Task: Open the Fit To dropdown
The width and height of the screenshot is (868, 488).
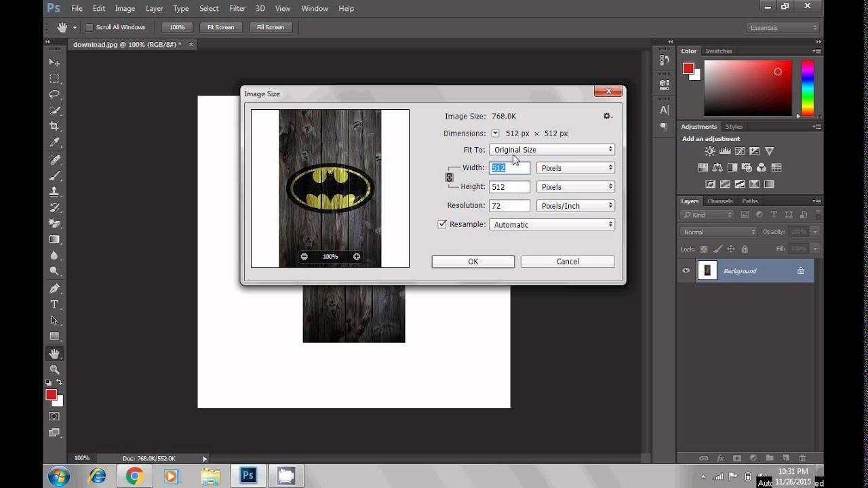Action: coord(551,150)
